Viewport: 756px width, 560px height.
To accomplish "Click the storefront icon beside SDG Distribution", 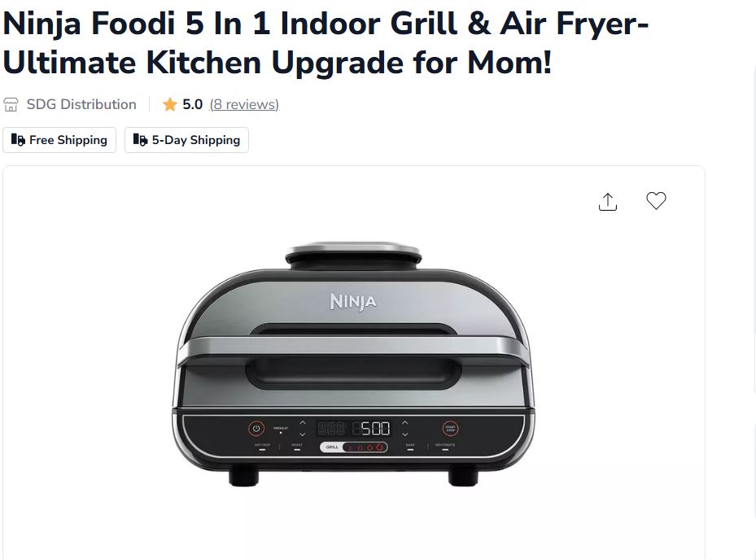I will [11, 104].
